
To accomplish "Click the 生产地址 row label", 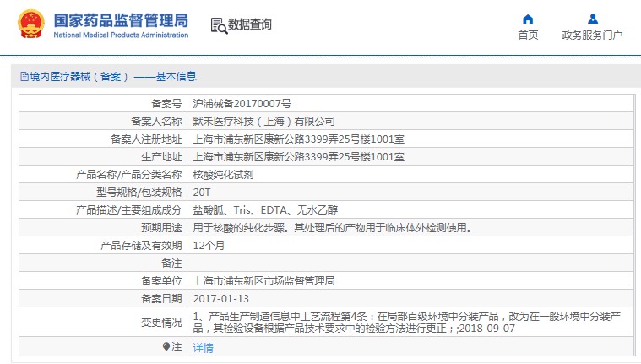I will (161, 156).
